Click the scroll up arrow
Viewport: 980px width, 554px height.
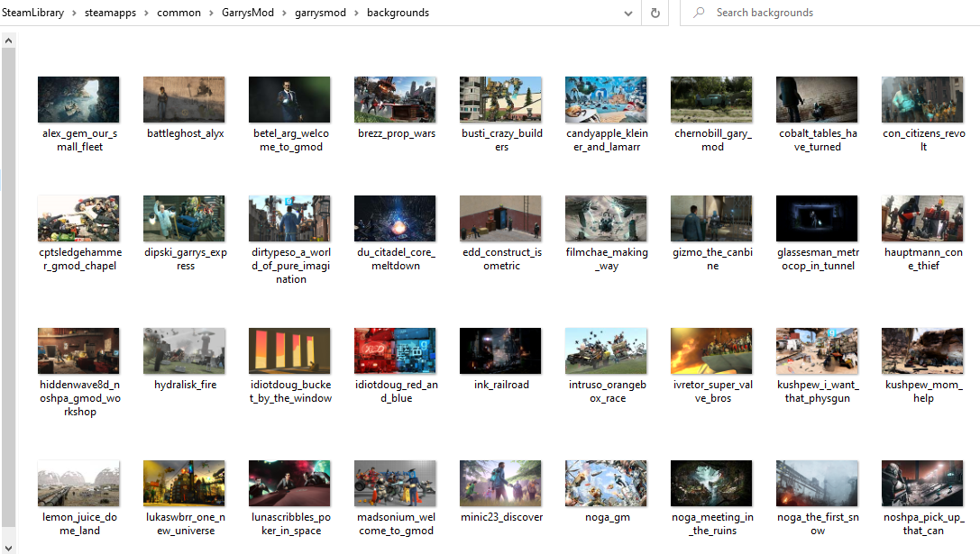click(x=8, y=41)
